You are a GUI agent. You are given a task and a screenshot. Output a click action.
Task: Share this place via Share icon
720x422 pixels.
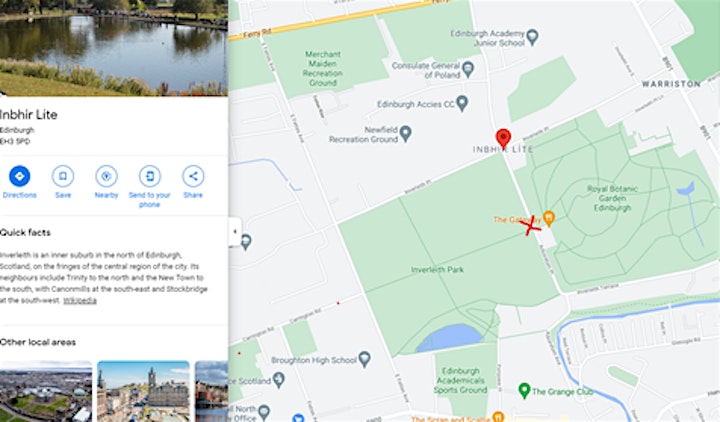193,176
